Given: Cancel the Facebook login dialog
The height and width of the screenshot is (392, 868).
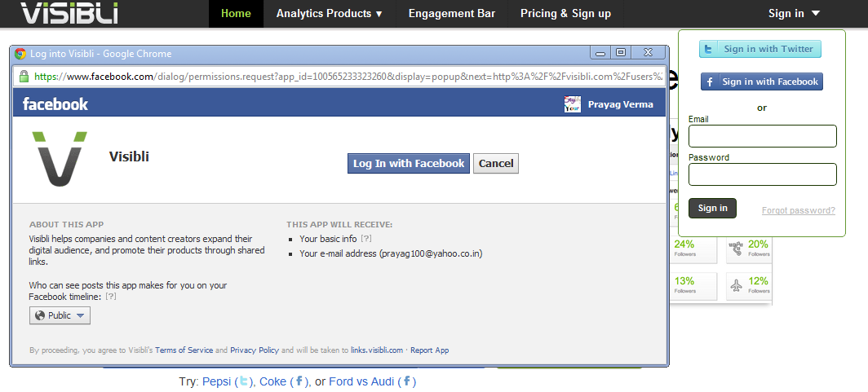Looking at the screenshot, I should (x=496, y=164).
